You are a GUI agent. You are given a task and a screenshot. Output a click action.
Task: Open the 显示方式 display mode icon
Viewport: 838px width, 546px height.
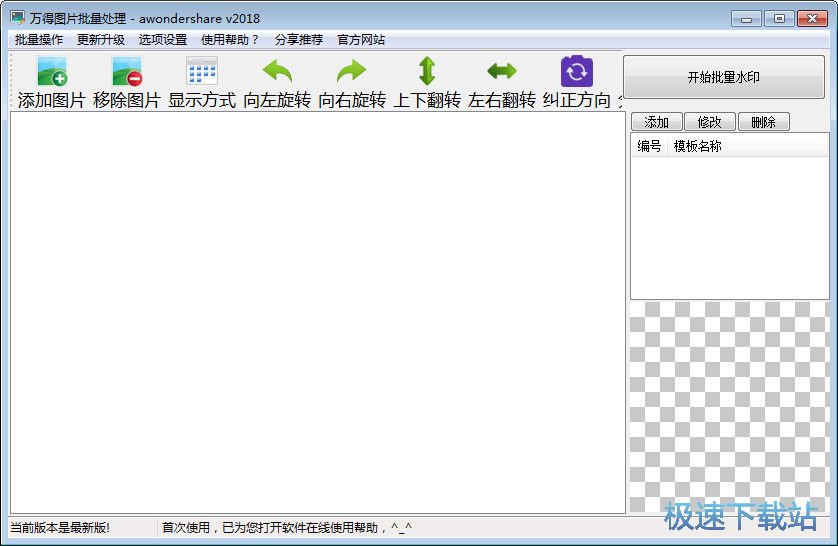pyautogui.click(x=202, y=72)
